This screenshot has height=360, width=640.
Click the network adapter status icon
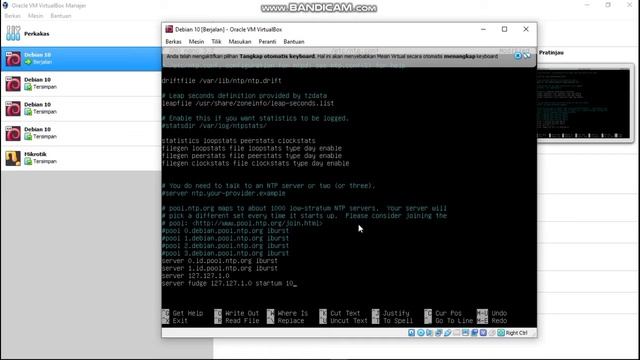tap(438, 333)
